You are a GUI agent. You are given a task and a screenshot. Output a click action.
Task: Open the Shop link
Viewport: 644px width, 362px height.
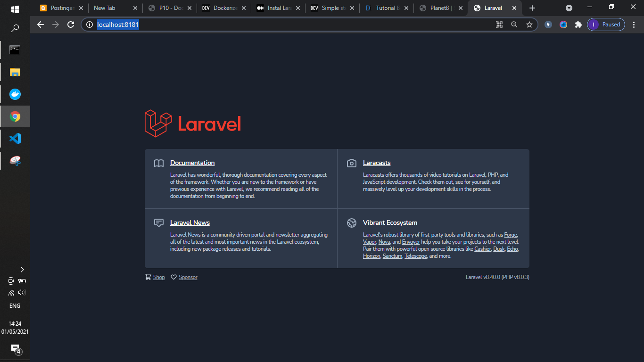159,277
